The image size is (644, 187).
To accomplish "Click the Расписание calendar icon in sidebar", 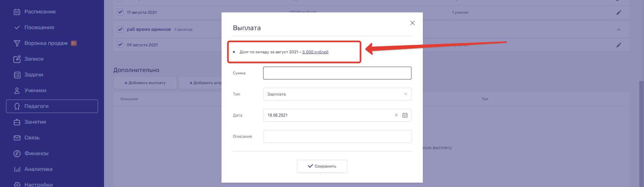I will point(17,12).
